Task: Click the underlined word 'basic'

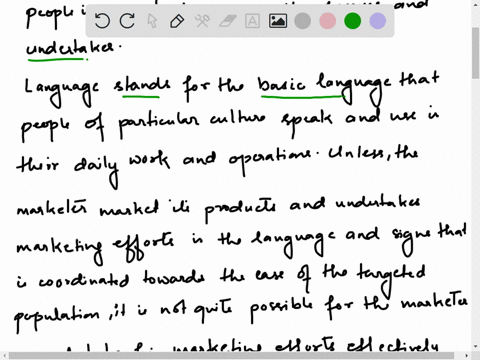Action: click(x=282, y=85)
